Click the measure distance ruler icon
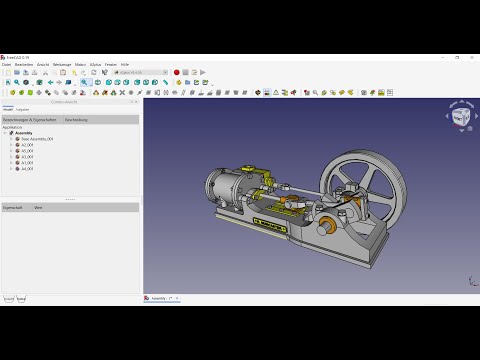Screen dimensions: 480x360 coord(166,82)
